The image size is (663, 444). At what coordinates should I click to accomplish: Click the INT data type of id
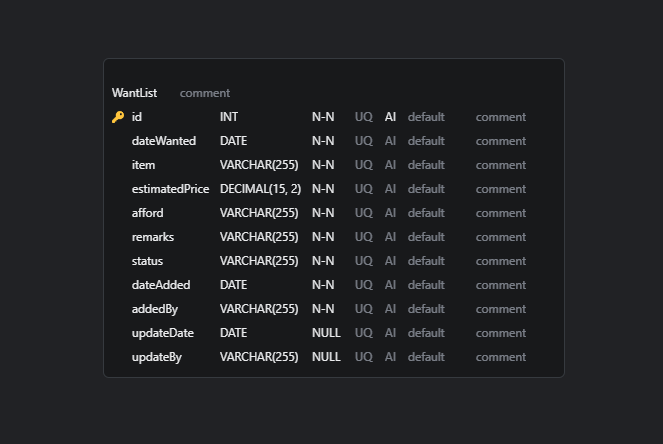(x=229, y=117)
